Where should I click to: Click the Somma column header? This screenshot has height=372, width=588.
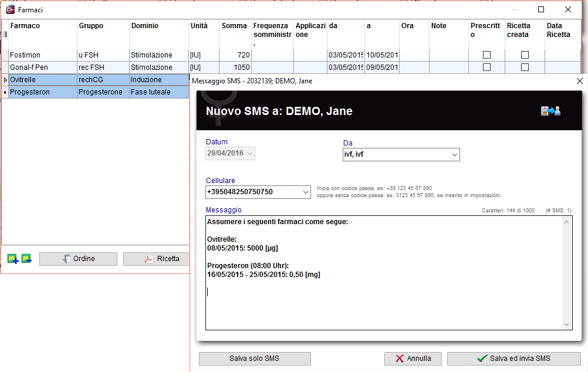click(x=235, y=34)
